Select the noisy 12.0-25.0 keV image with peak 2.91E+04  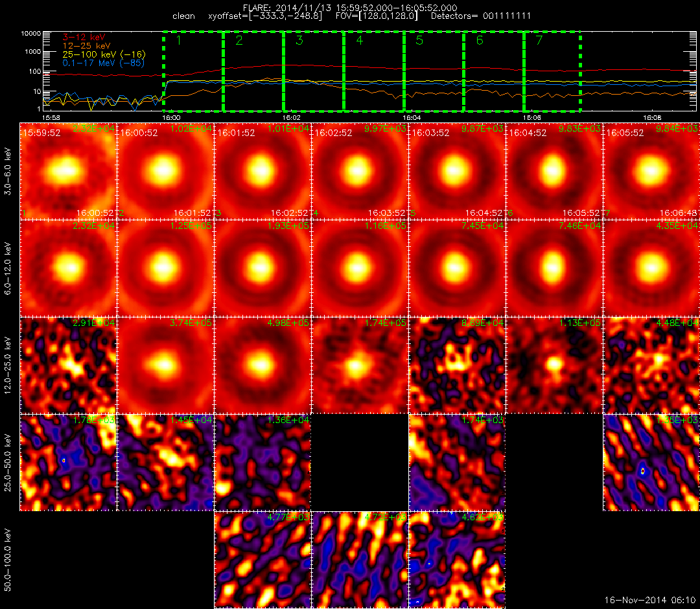point(68,366)
